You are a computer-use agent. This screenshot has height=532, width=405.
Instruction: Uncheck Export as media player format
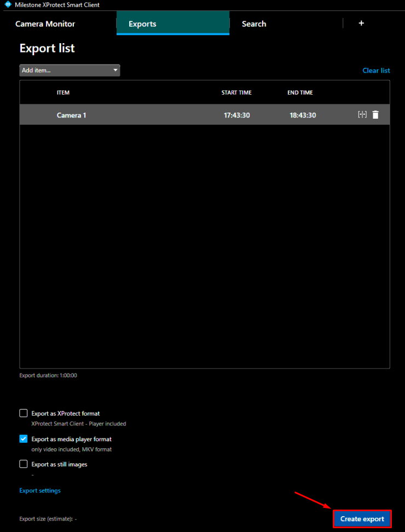coord(24,439)
